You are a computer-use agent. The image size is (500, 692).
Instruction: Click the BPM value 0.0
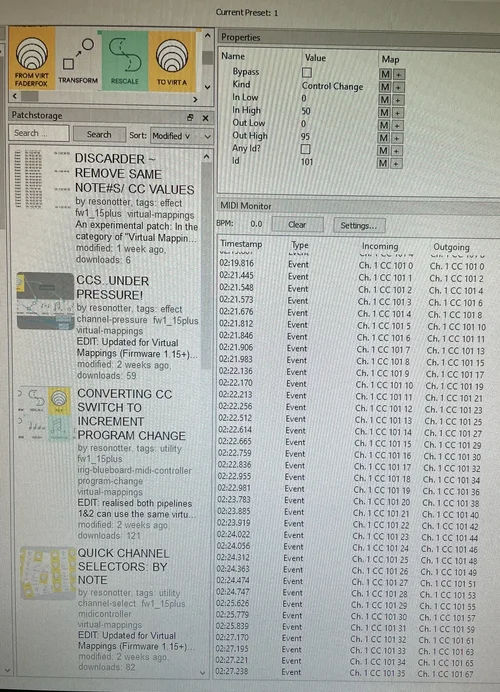pyautogui.click(x=256, y=224)
